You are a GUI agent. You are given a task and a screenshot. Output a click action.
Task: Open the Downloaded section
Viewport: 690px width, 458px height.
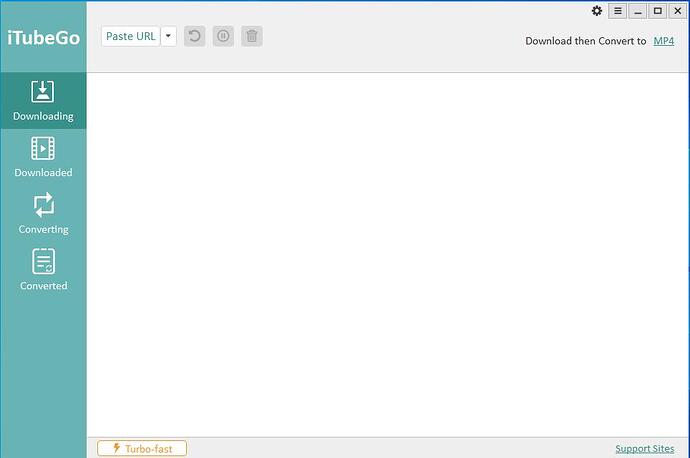43,157
